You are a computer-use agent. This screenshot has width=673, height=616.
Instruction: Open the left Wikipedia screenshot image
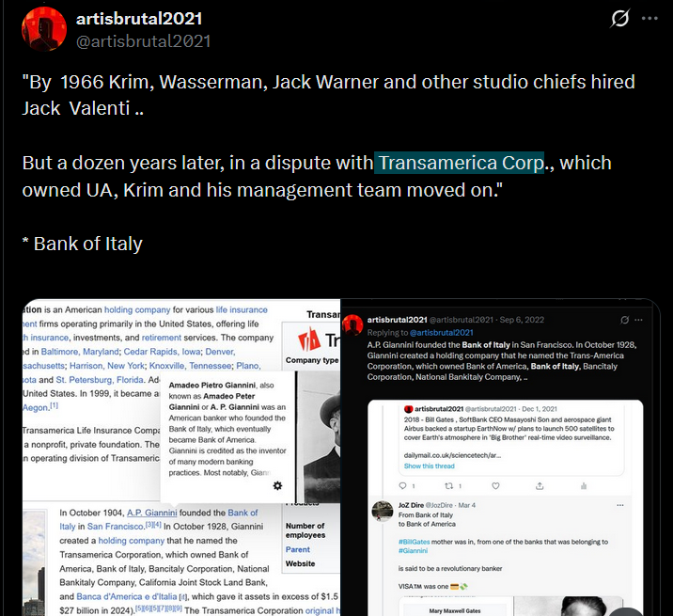181,457
